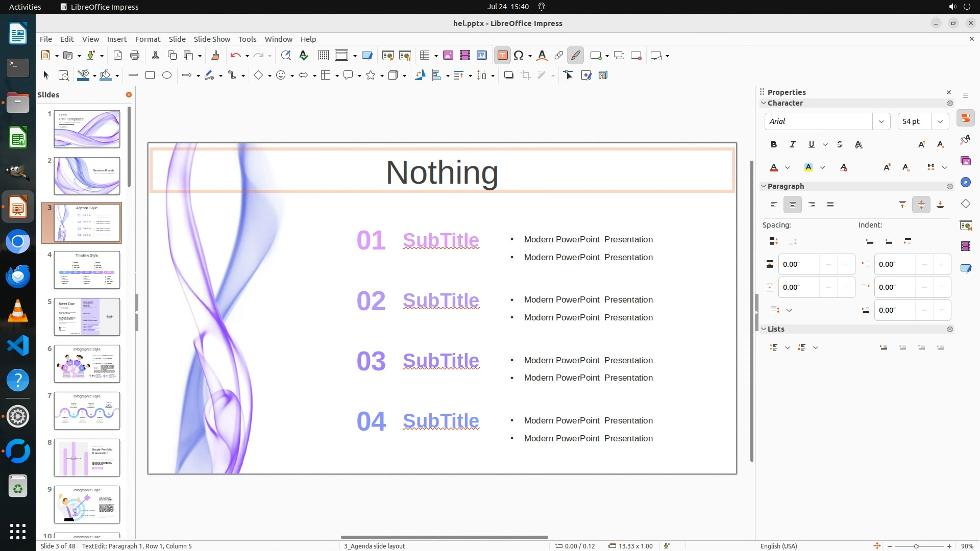Collapse the Lists panel section
Viewport: 980px width, 551px height.
coord(764,329)
